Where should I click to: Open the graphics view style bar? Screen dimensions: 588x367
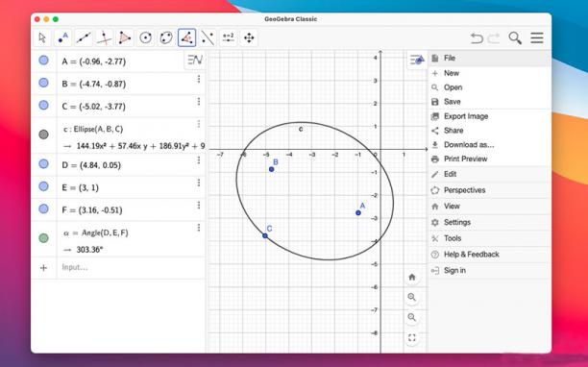tap(417, 60)
